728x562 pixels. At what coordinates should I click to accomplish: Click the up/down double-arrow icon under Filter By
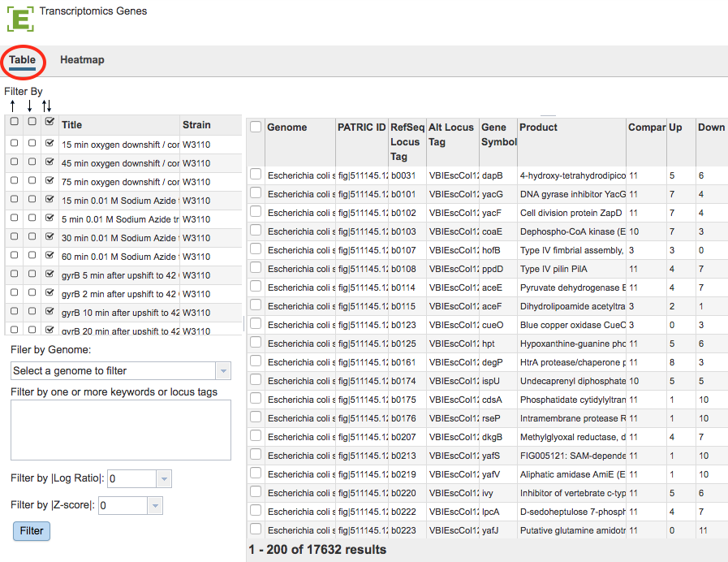pyautogui.click(x=46, y=106)
